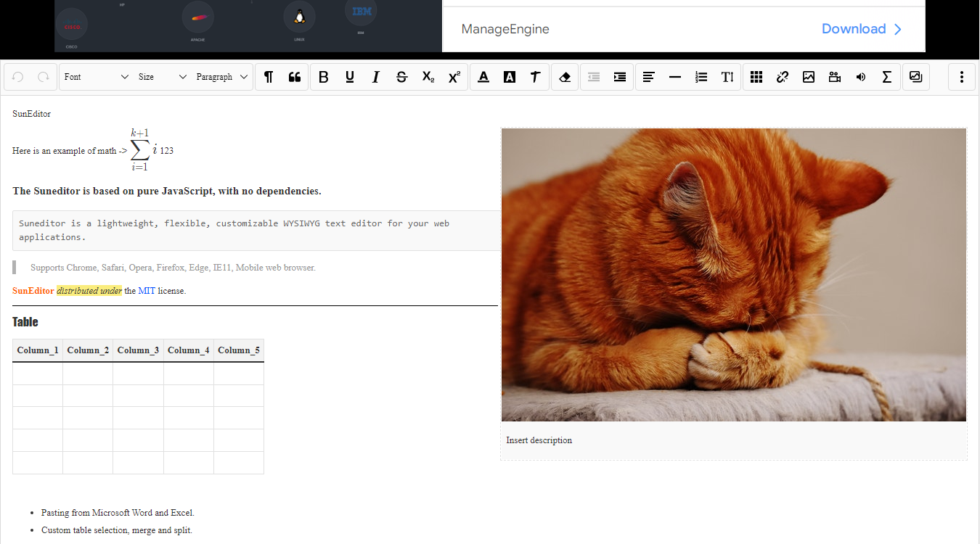This screenshot has height=544, width=980.
Task: Toggle underline formatting
Action: (350, 77)
